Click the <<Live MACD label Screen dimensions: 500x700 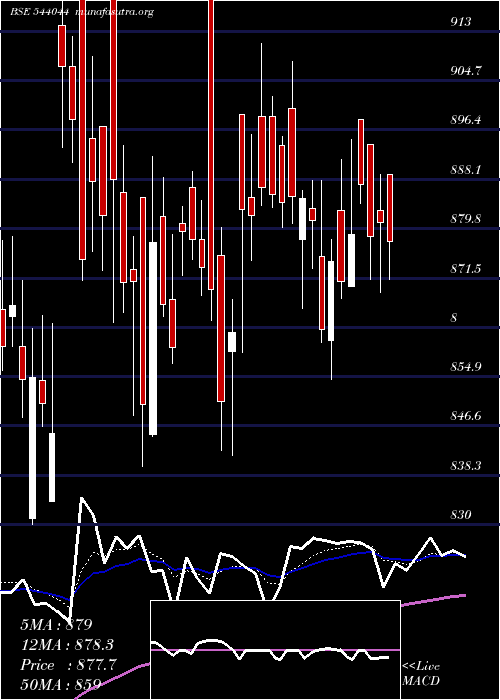tap(421, 674)
